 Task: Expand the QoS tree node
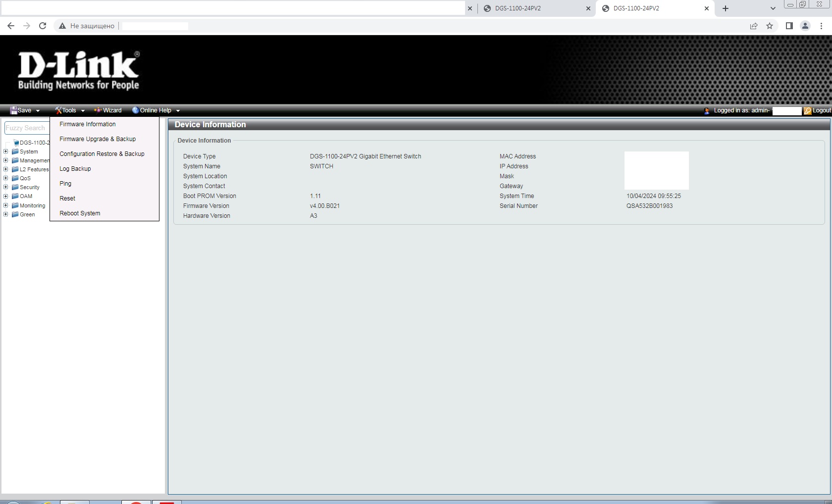(x=6, y=178)
